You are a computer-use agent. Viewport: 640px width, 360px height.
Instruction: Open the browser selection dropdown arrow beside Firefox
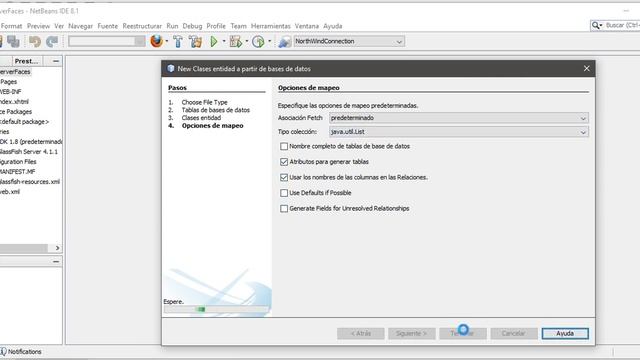pos(167,42)
